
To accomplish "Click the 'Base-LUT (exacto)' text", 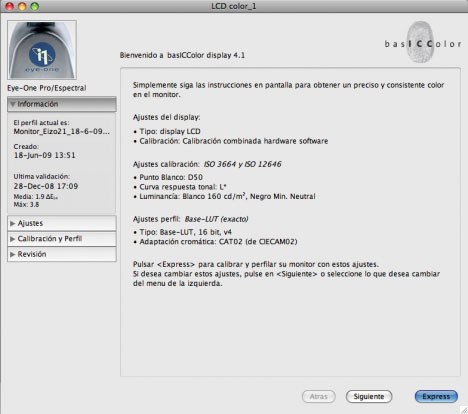I will [217, 219].
